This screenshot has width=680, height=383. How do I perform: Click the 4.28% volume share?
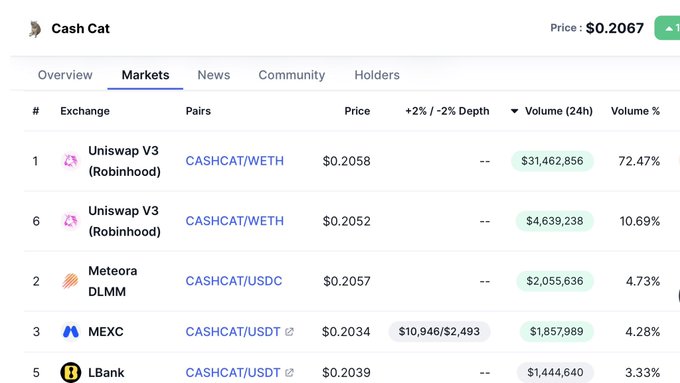click(x=643, y=332)
